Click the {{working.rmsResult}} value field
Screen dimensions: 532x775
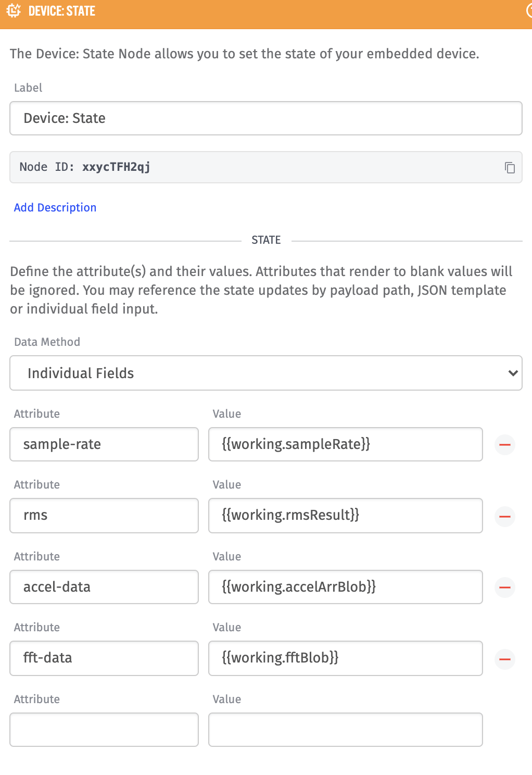(x=346, y=516)
